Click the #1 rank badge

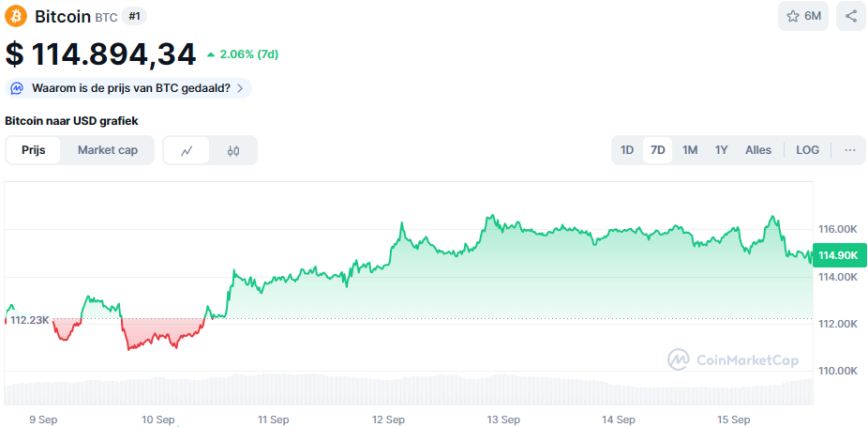click(x=134, y=17)
